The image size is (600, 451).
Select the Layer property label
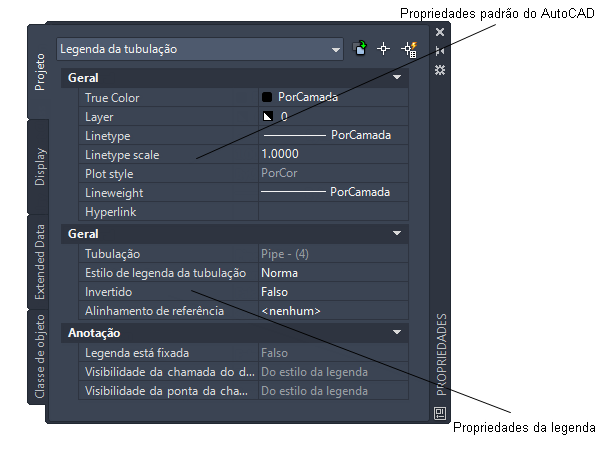click(99, 117)
